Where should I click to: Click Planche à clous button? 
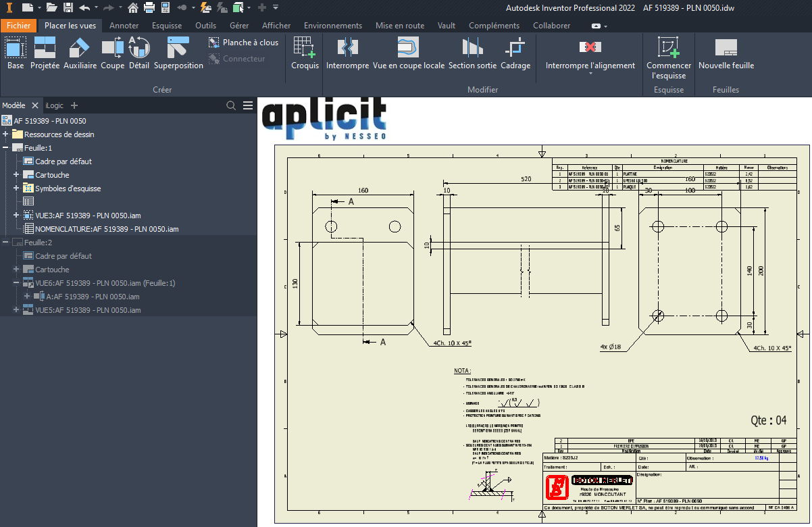[x=243, y=42]
